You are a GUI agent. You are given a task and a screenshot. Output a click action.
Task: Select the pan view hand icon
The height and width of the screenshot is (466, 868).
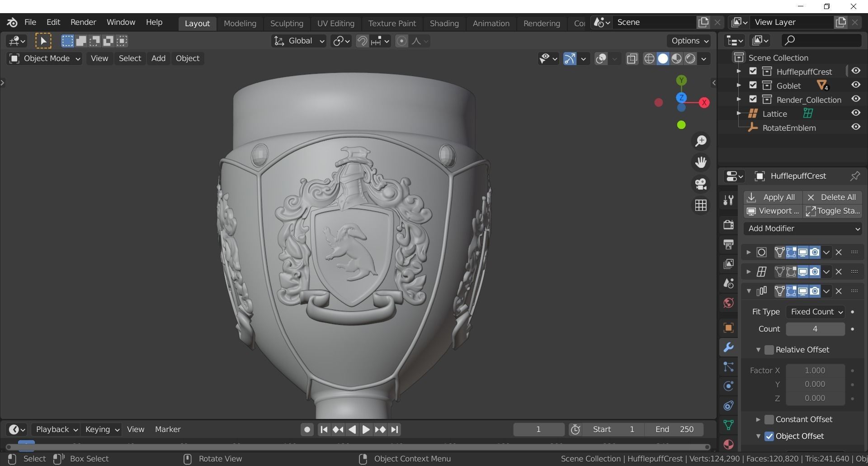tap(701, 162)
